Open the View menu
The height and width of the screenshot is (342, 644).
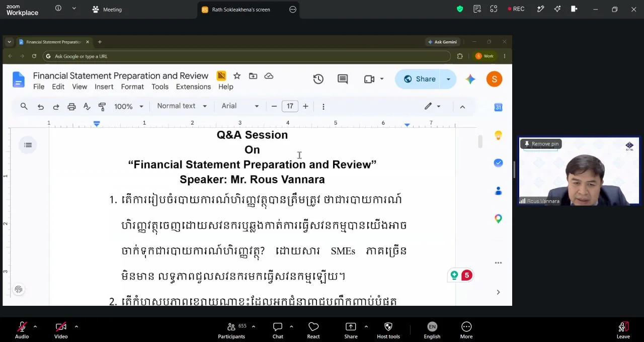pyautogui.click(x=79, y=87)
